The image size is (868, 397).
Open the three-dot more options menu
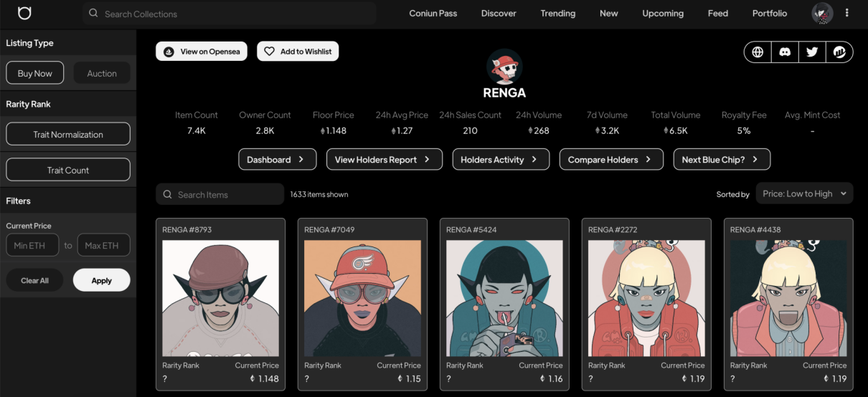coord(847,13)
